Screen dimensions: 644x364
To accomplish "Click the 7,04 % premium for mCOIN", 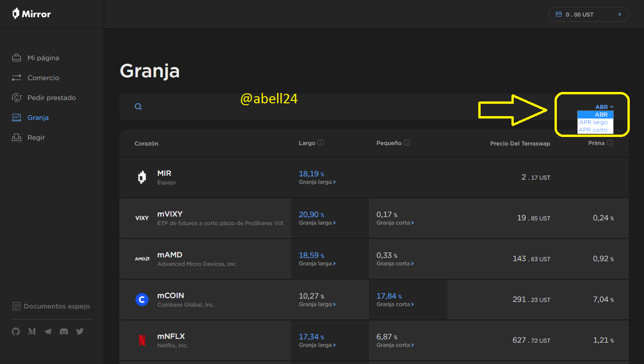I will click(603, 300).
